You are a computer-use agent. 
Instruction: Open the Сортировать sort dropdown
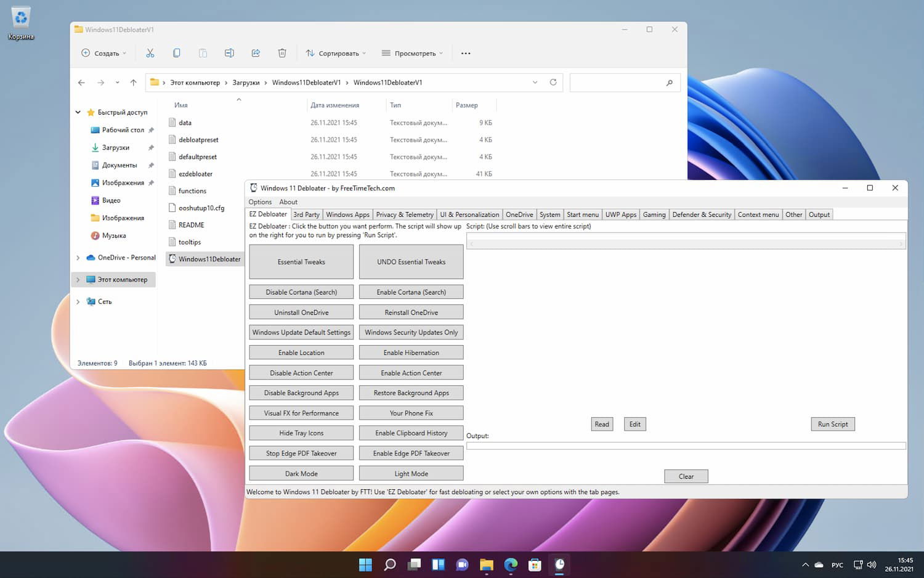point(336,53)
